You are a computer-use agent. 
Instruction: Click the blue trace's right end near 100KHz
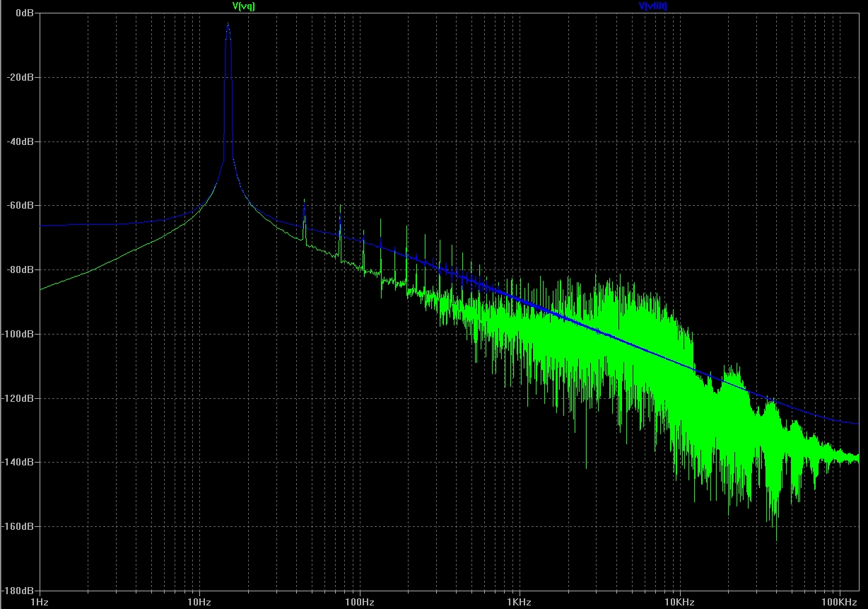coord(857,423)
